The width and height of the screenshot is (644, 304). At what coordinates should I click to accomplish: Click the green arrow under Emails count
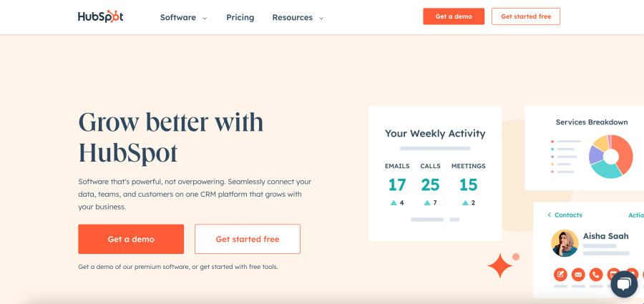tap(393, 202)
